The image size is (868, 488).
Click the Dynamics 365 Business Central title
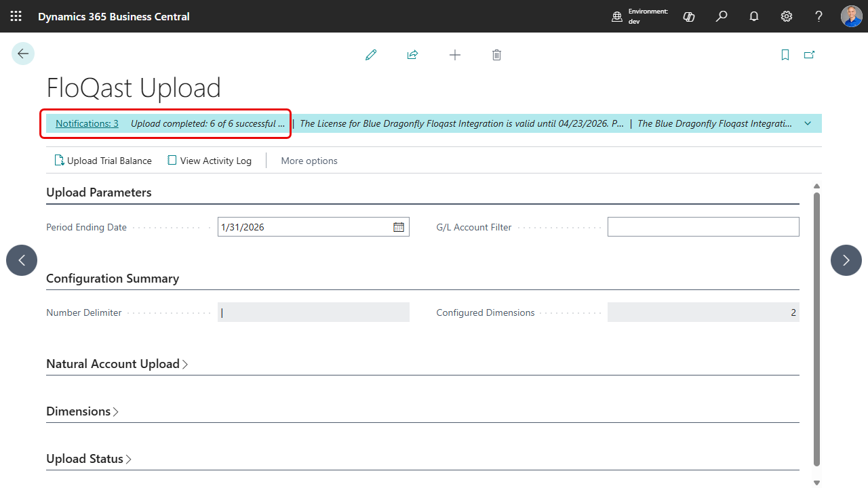(x=114, y=16)
